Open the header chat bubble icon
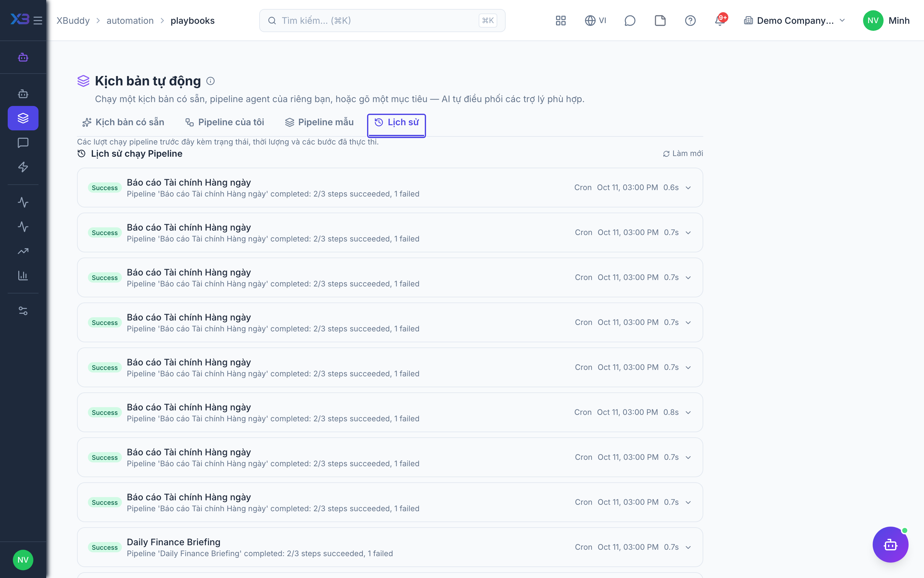This screenshot has width=924, height=578. pyautogui.click(x=629, y=21)
